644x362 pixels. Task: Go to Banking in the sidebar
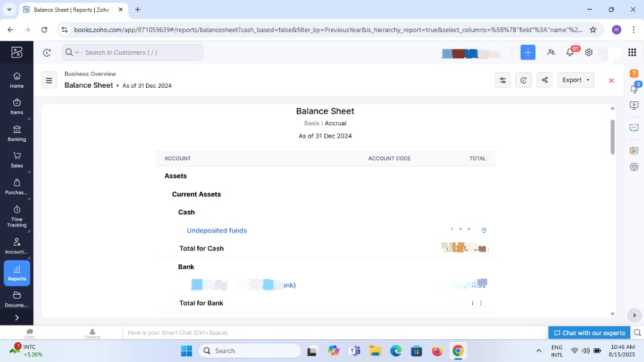[17, 134]
